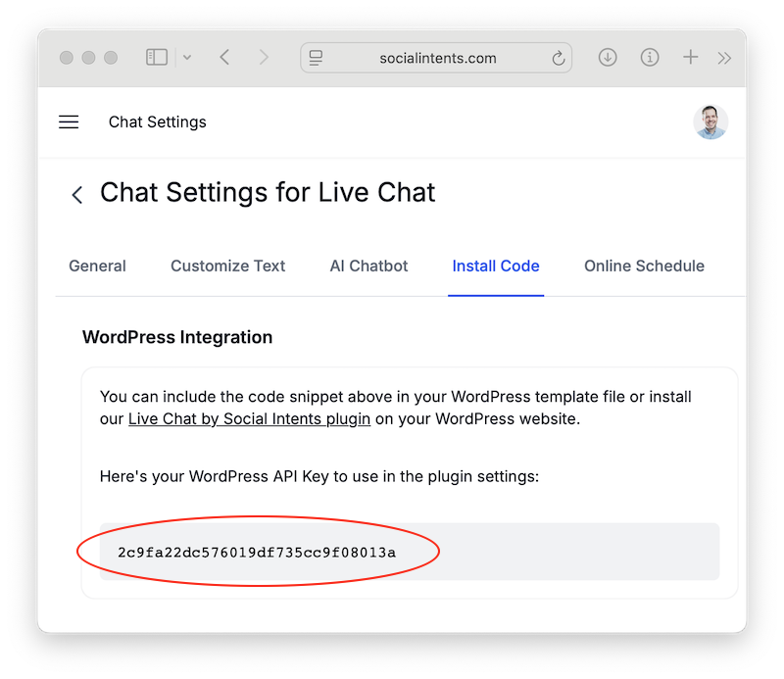This screenshot has width=784, height=679.
Task: Click the info circle toolbar icon
Action: [x=650, y=57]
